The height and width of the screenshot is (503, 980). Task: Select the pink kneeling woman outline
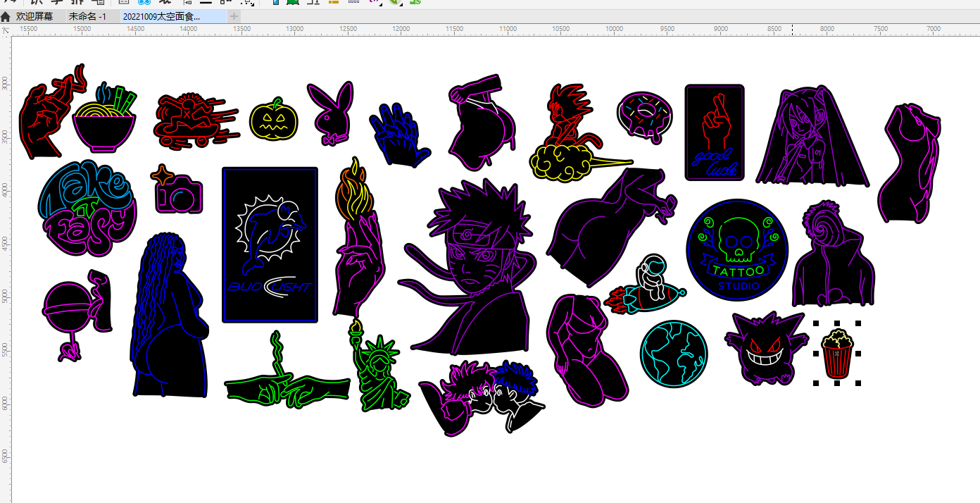586,351
